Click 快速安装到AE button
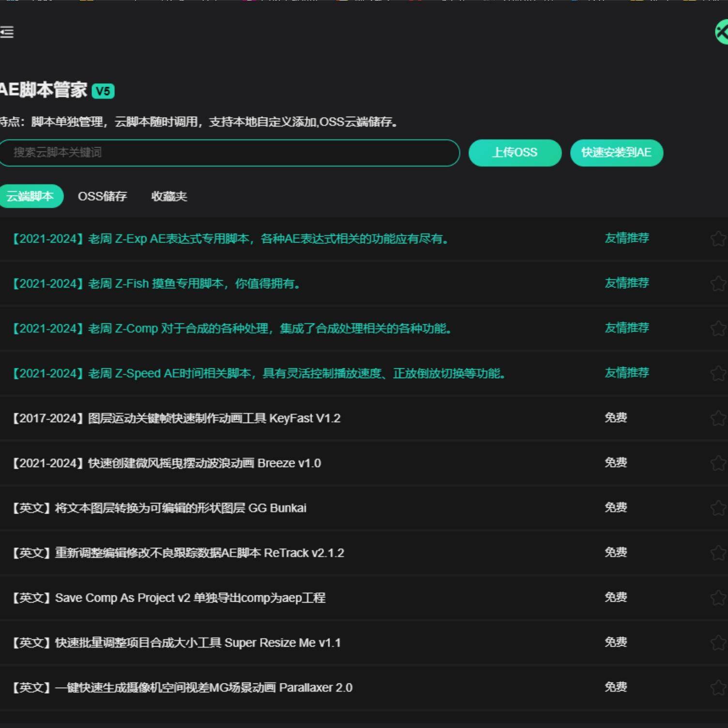Screen dimensions: 728x728 tap(617, 152)
